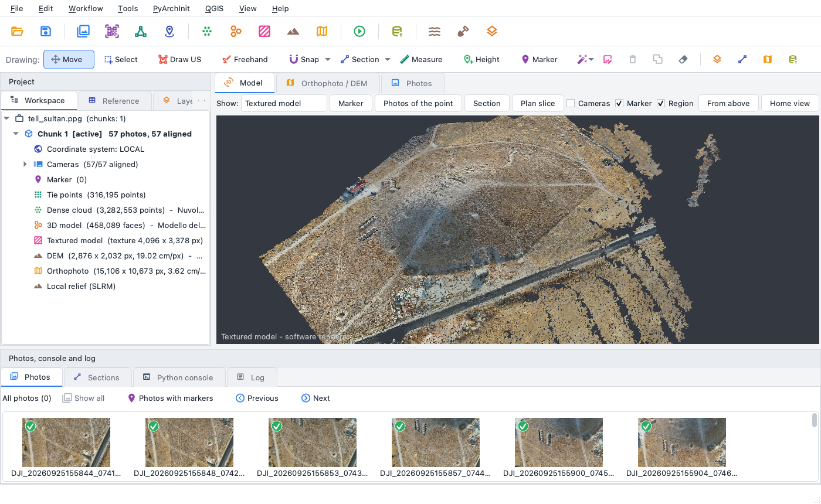Click the blue floppy-disk save icon

click(x=46, y=32)
